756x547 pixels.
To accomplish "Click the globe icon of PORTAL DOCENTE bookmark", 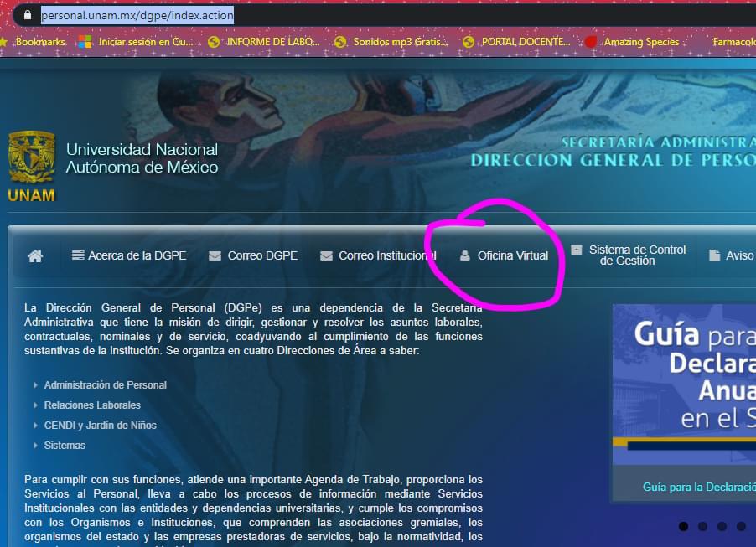I will tap(469, 42).
